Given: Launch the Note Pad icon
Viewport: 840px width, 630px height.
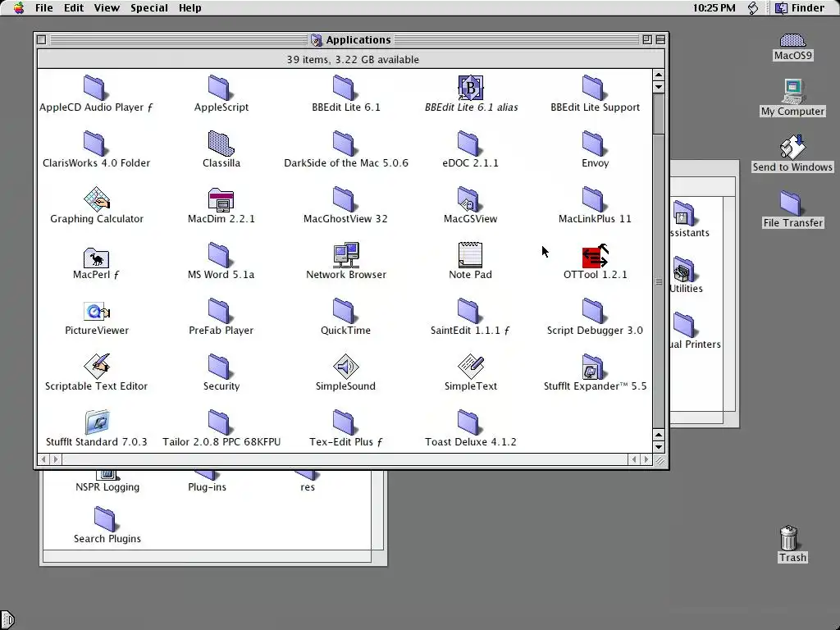Looking at the screenshot, I should (470, 254).
